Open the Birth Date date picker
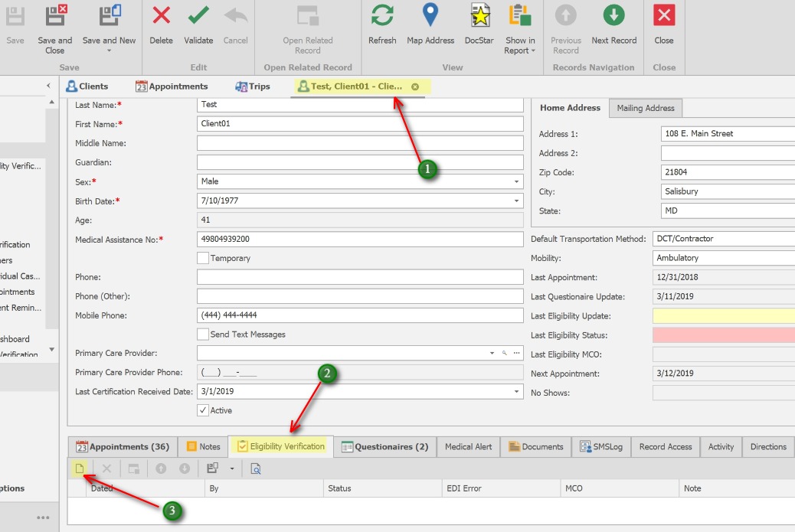 pyautogui.click(x=516, y=201)
